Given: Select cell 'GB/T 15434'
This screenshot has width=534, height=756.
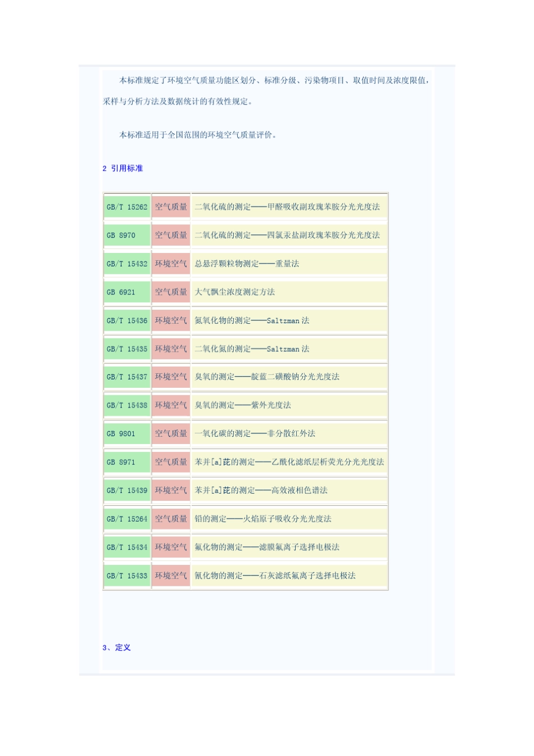Looking at the screenshot, I should point(127,547).
